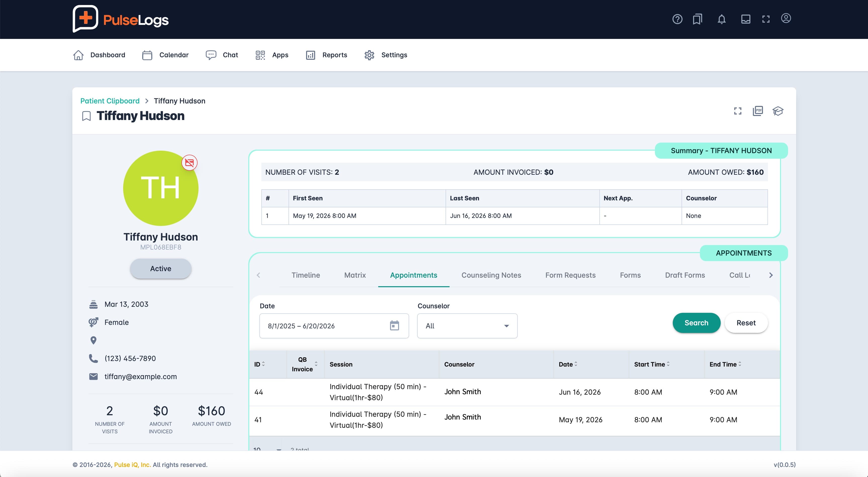Check the notifications bell icon
The height and width of the screenshot is (477, 868).
point(721,19)
